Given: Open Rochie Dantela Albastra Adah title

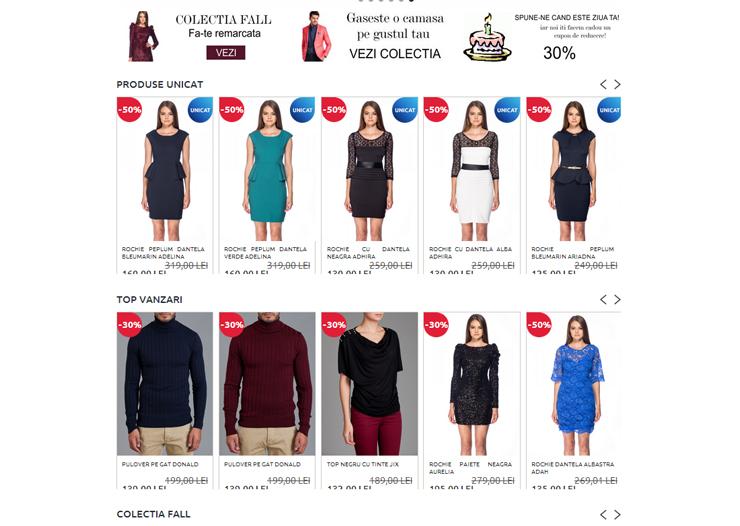Looking at the screenshot, I should [x=573, y=468].
